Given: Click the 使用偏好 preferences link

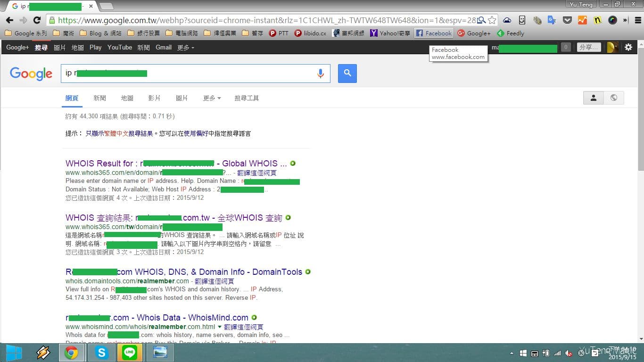Looking at the screenshot, I should 196,134.
